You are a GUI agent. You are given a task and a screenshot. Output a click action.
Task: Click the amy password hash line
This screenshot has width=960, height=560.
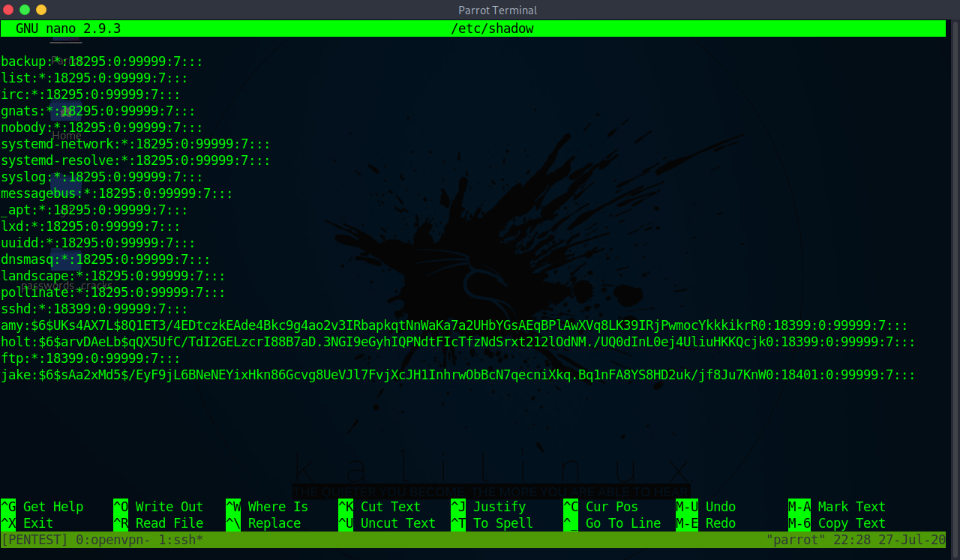454,325
